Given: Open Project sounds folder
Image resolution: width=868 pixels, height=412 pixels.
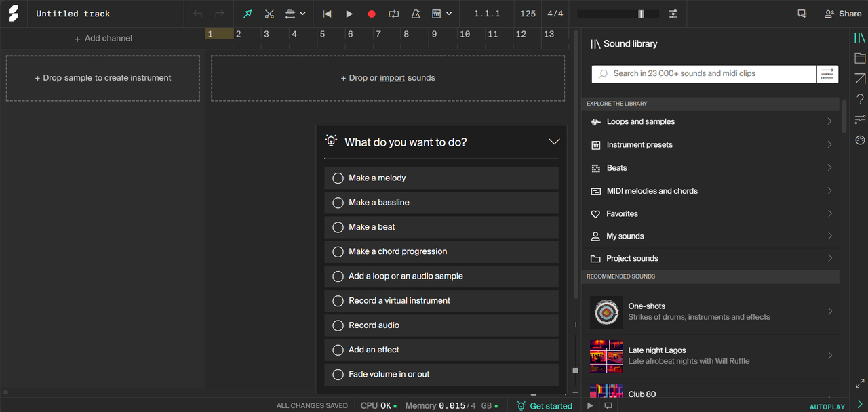Looking at the screenshot, I should pos(710,259).
